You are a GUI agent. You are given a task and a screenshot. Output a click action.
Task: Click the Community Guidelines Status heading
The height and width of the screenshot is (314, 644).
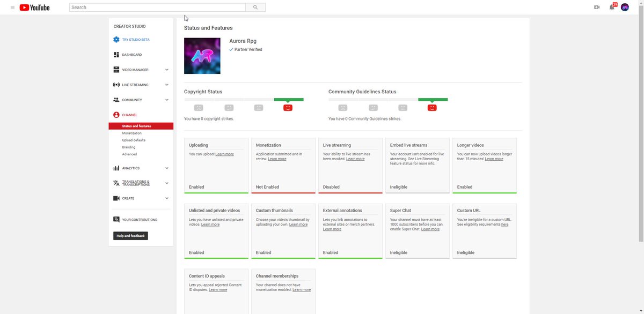[362, 92]
